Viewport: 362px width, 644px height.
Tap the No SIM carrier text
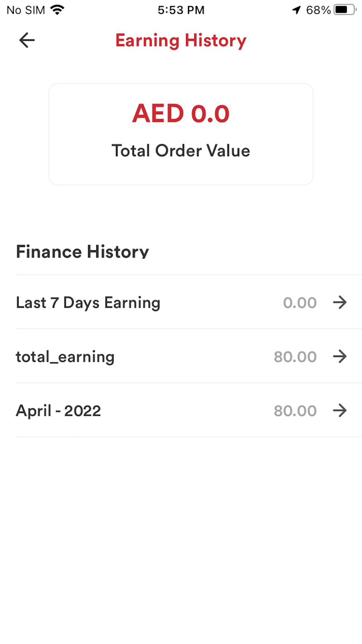point(26,10)
